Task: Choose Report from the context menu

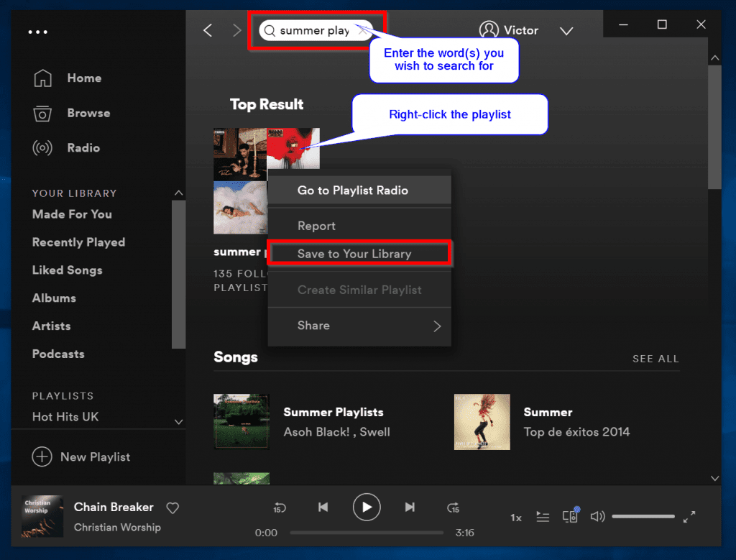Action: [359, 226]
